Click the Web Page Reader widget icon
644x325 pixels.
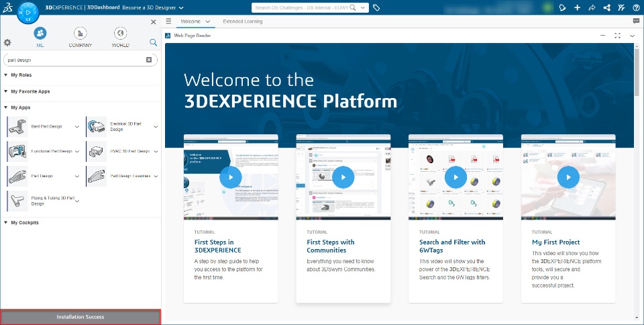(168, 36)
